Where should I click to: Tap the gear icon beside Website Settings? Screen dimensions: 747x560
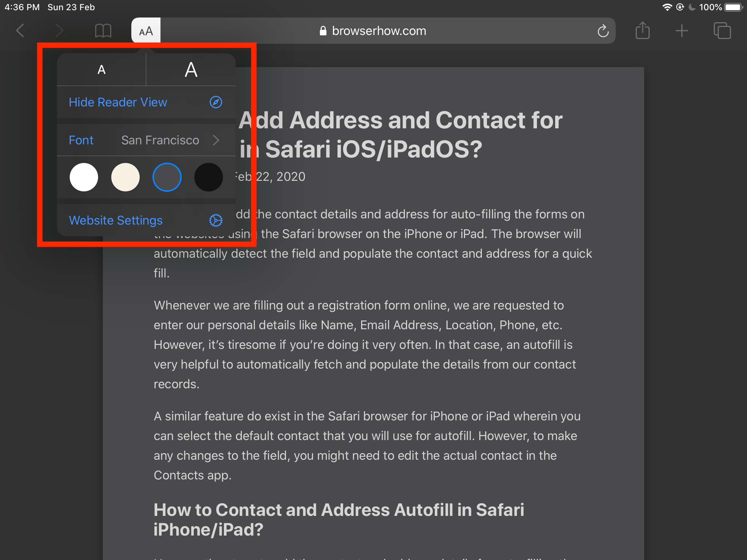click(x=216, y=220)
